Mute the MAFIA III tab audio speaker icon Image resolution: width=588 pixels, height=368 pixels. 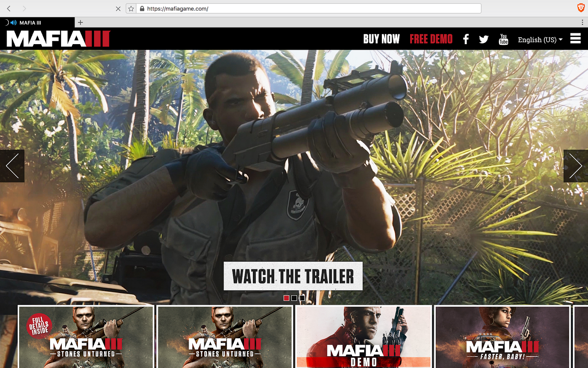(14, 22)
